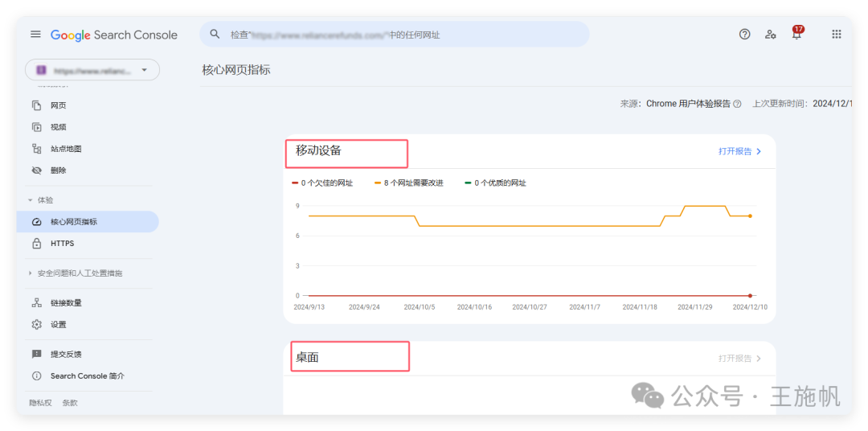Image resolution: width=868 pixels, height=431 pixels.
Task: Open the hamburger main menu
Action: [35, 35]
